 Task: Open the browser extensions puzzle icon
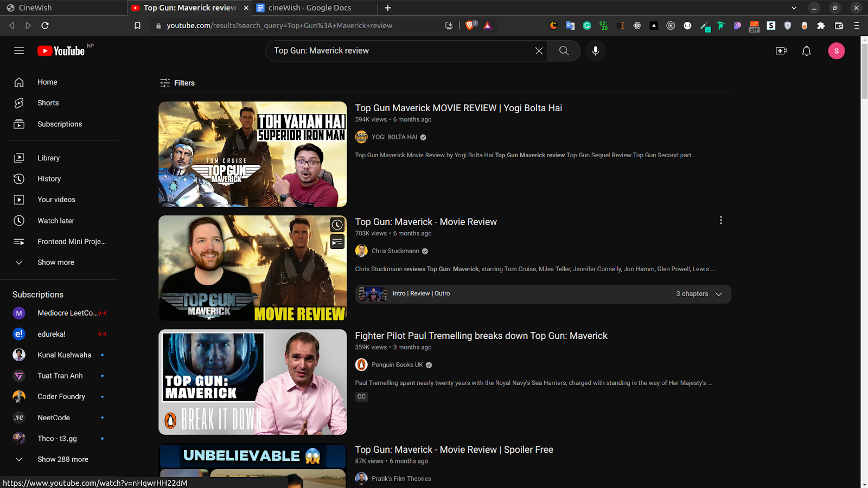[821, 25]
